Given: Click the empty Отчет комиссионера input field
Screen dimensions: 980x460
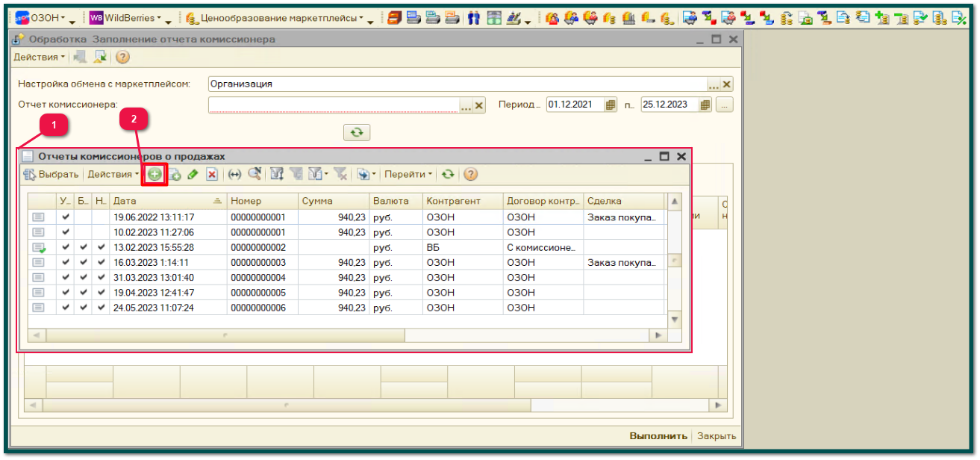Looking at the screenshot, I should 334,105.
